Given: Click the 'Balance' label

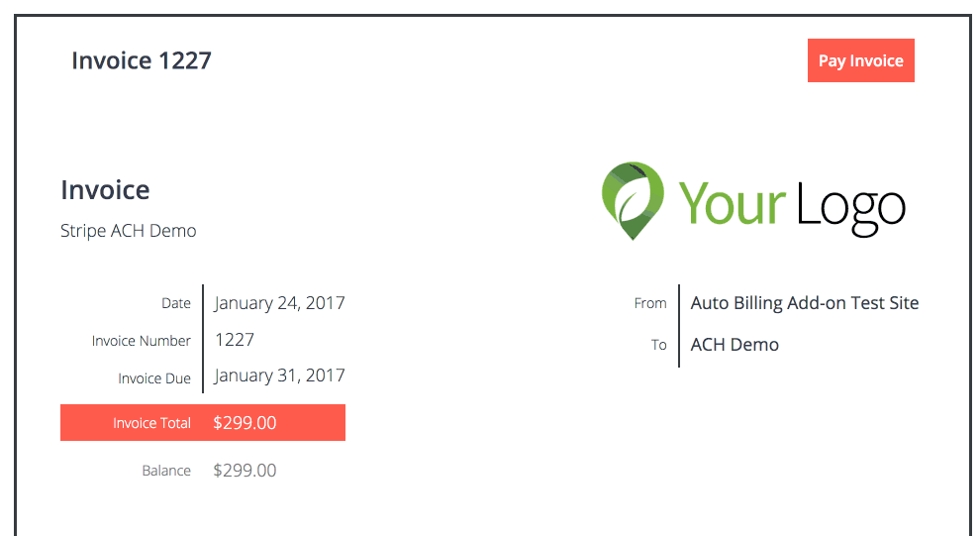Looking at the screenshot, I should (166, 471).
